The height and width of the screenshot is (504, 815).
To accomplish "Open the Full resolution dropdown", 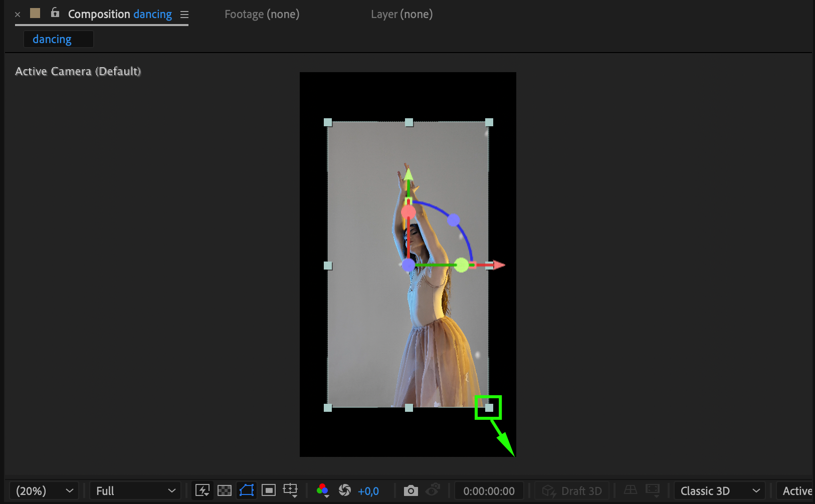I will pos(135,491).
